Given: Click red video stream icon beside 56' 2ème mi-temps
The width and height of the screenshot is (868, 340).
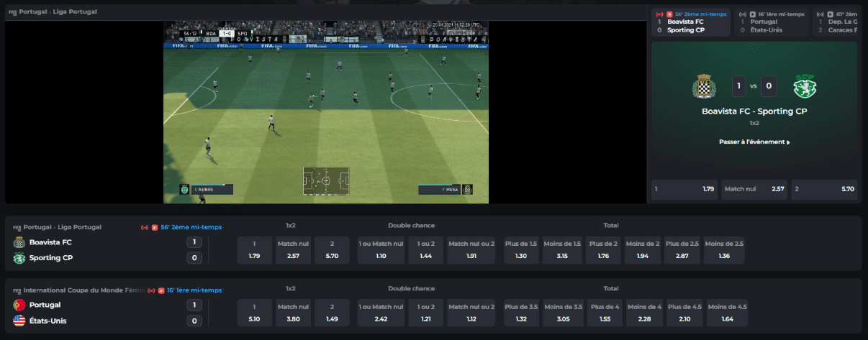Looking at the screenshot, I should tap(155, 227).
